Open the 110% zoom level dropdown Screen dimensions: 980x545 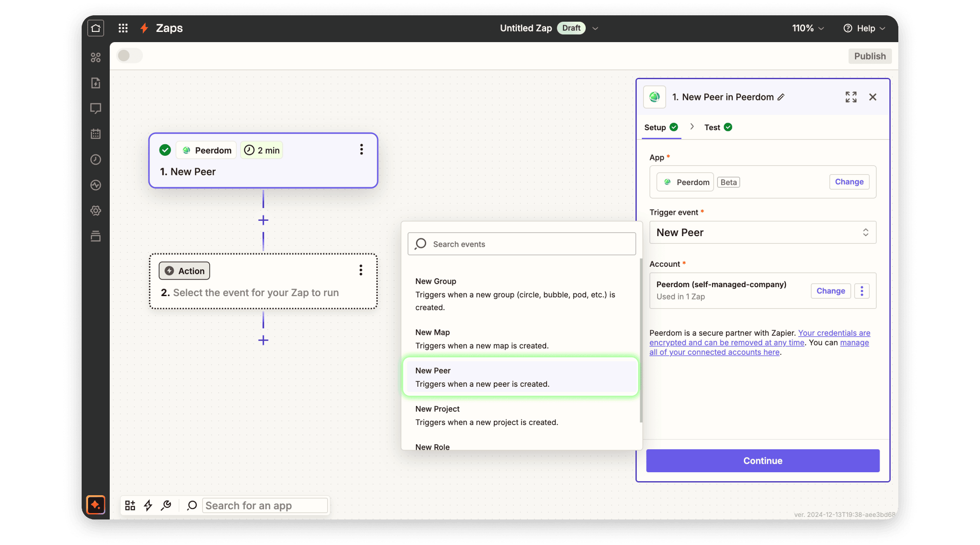[808, 28]
